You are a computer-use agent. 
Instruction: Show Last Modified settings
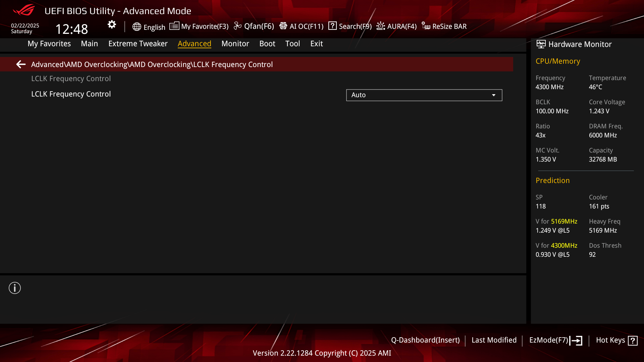[494, 340]
